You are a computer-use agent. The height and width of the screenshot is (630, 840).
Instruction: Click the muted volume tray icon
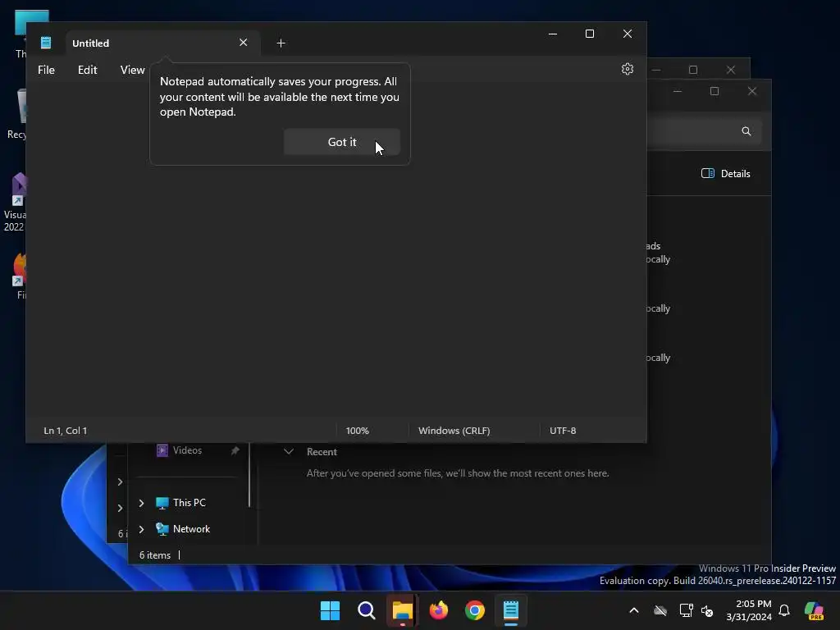707,610
